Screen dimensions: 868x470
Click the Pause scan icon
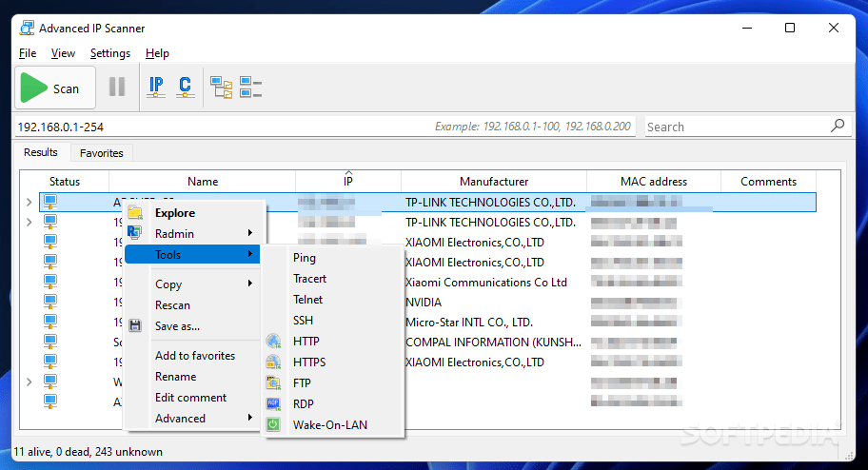pyautogui.click(x=117, y=87)
